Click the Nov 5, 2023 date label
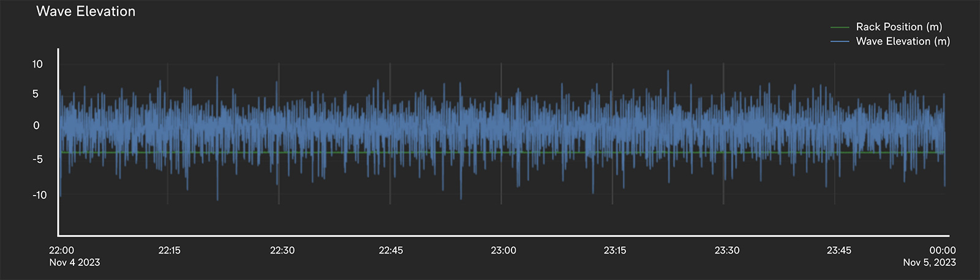 pos(929,263)
